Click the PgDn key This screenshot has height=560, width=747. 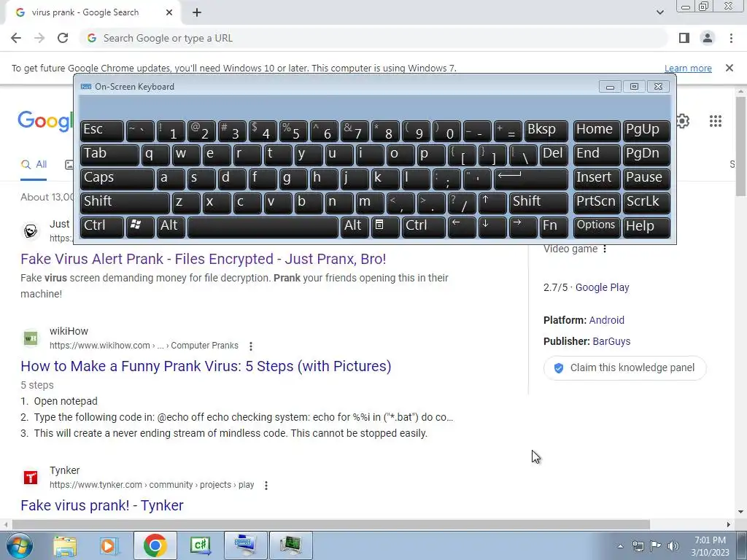646,155
